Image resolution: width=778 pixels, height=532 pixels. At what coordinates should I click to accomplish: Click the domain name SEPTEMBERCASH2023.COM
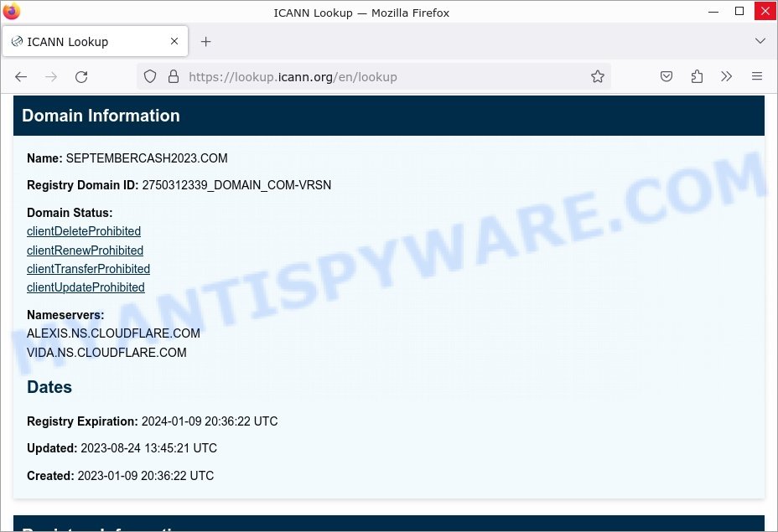click(147, 158)
